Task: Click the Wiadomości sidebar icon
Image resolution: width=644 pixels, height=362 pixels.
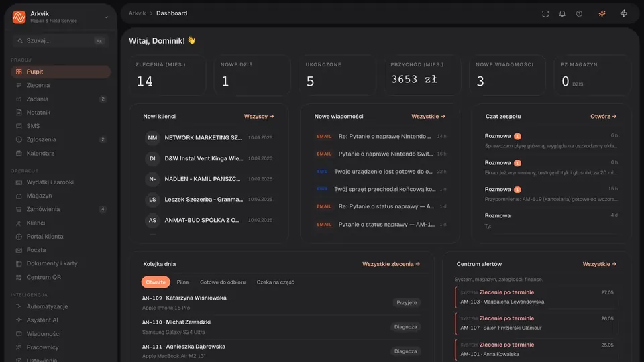Action: pyautogui.click(x=19, y=334)
